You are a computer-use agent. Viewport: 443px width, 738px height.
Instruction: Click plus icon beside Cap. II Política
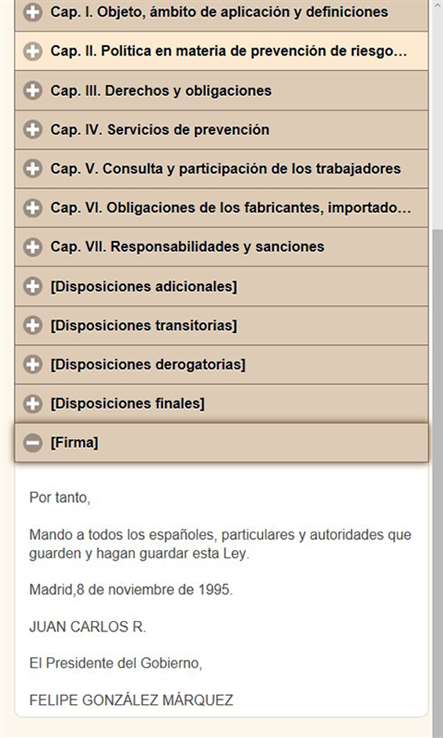32,51
